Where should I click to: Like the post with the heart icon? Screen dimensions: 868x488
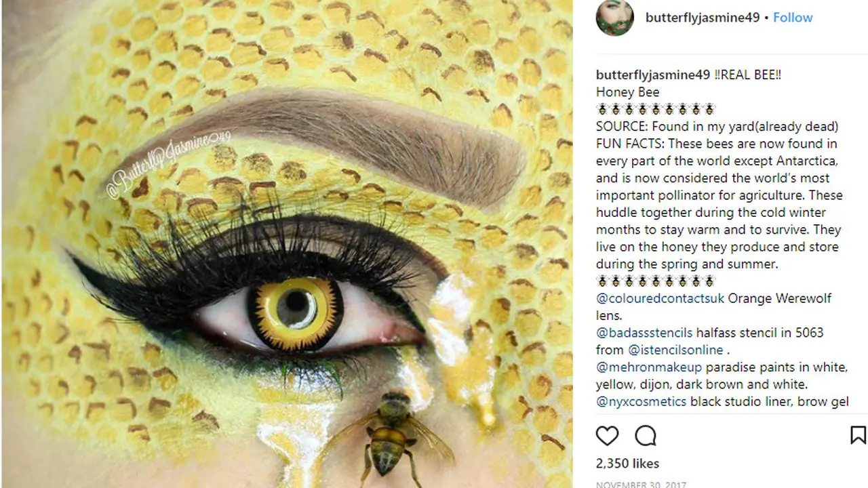607,435
